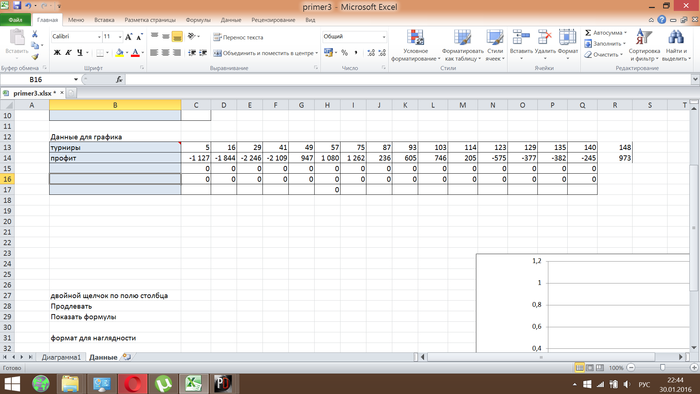Image resolution: width=700 pixels, height=394 pixels.
Task: Click the percent style icon
Action: tap(344, 53)
